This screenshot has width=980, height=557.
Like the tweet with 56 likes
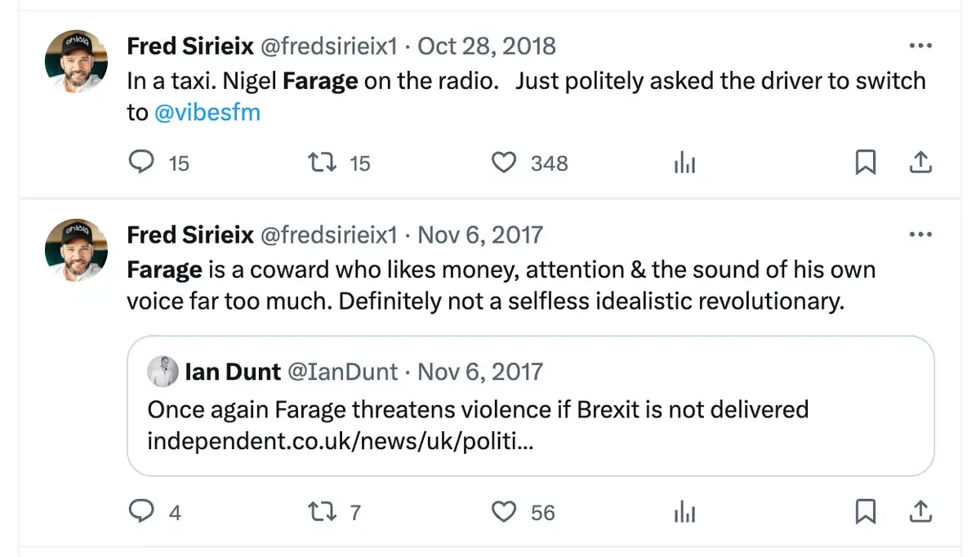(504, 512)
